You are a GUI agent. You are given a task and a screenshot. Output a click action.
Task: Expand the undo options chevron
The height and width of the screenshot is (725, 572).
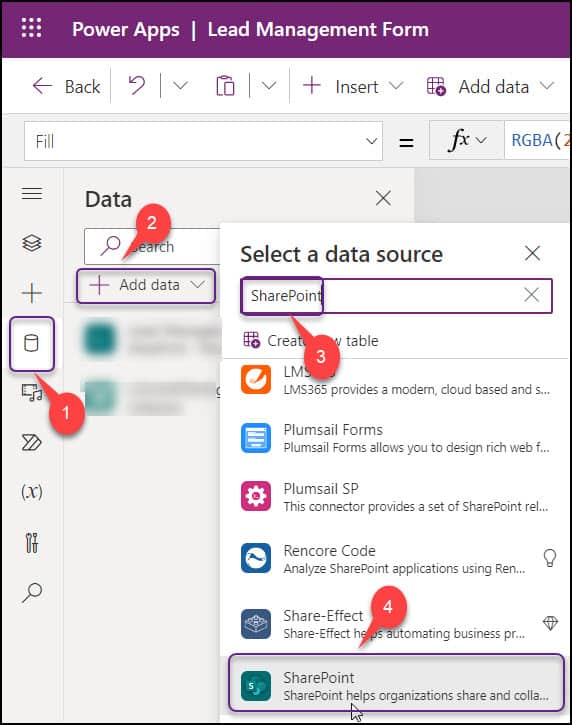pos(180,86)
